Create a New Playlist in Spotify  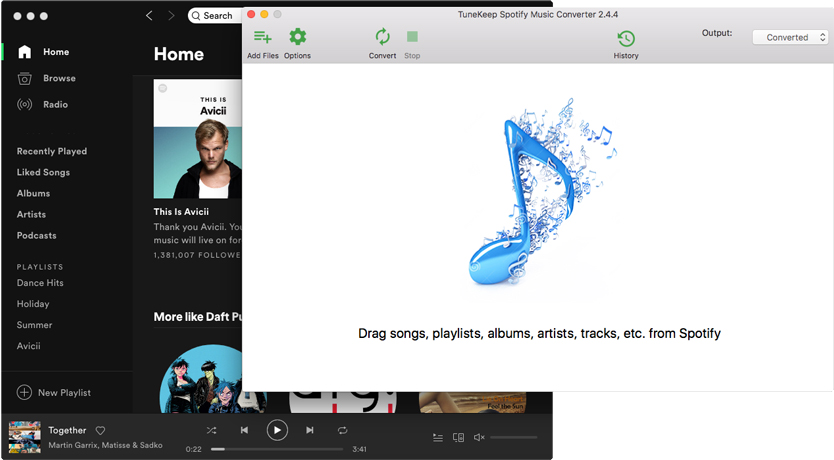(64, 392)
